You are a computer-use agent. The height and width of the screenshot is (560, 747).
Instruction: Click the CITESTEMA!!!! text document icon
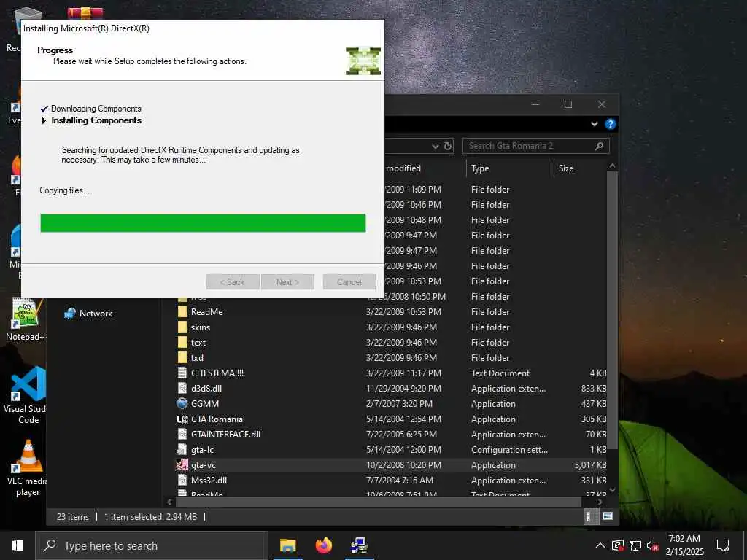pyautogui.click(x=182, y=373)
